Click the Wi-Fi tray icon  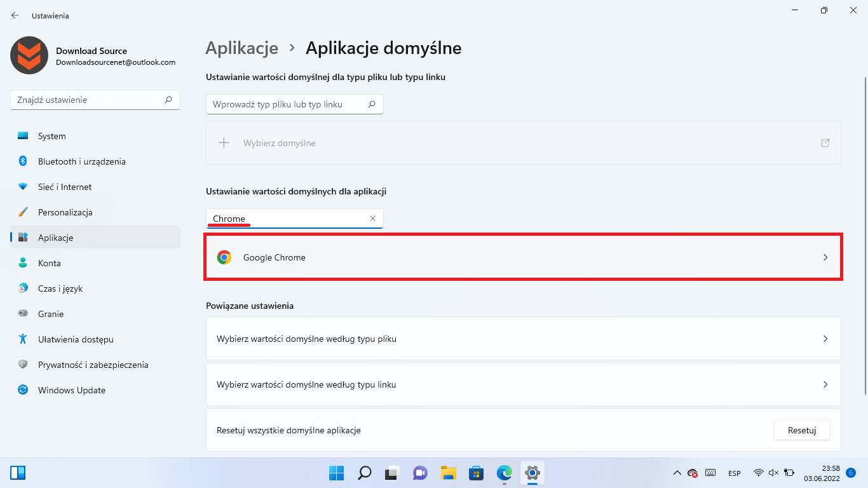click(758, 473)
